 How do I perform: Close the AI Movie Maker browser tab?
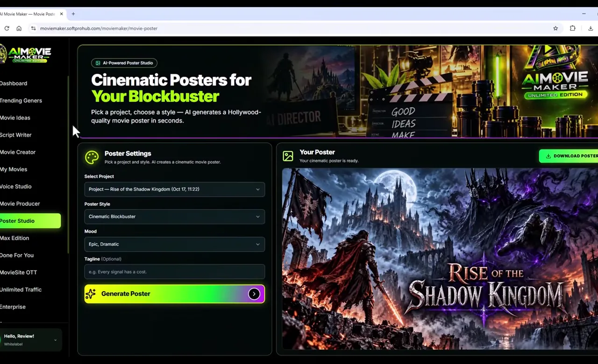pyautogui.click(x=61, y=14)
